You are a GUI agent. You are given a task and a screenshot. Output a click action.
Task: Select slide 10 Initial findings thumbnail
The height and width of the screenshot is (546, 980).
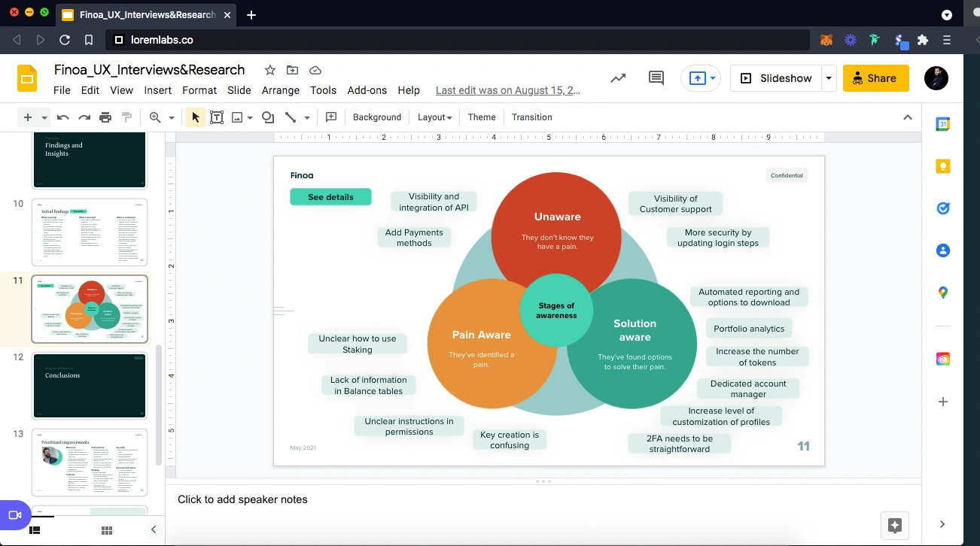(x=90, y=232)
